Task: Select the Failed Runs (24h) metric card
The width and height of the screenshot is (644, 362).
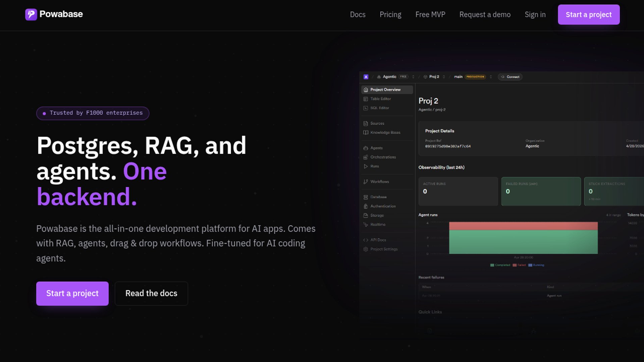Action: (x=541, y=191)
